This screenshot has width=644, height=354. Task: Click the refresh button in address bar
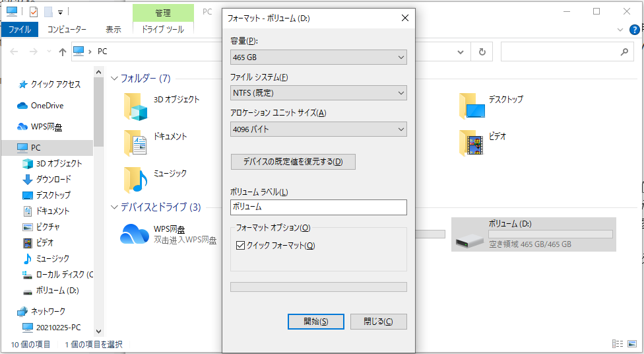(x=482, y=52)
